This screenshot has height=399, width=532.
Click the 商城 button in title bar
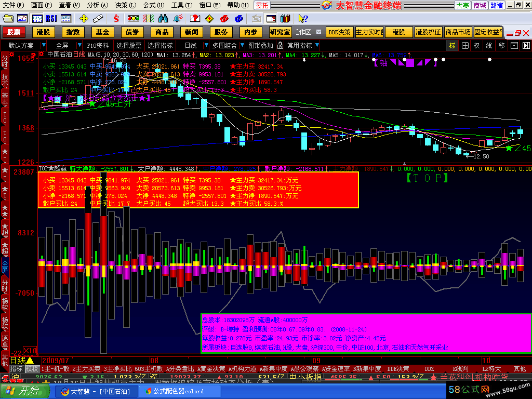coord(480,5)
